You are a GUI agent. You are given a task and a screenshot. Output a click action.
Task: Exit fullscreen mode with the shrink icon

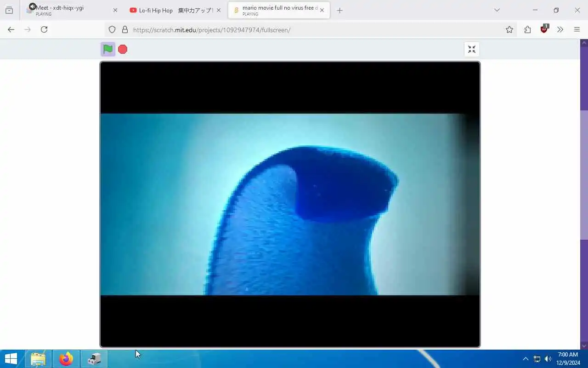pyautogui.click(x=472, y=49)
